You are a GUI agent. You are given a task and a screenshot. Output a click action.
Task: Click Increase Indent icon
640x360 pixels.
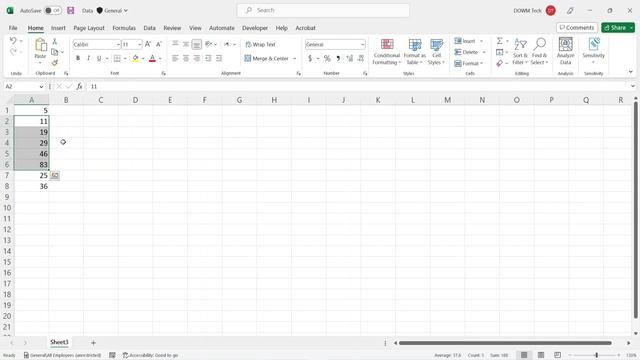pos(219,58)
